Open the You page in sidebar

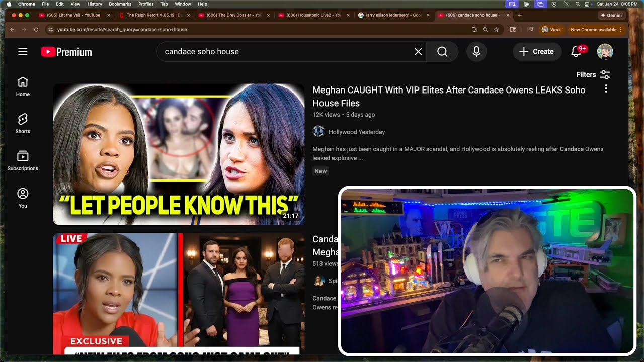click(23, 198)
